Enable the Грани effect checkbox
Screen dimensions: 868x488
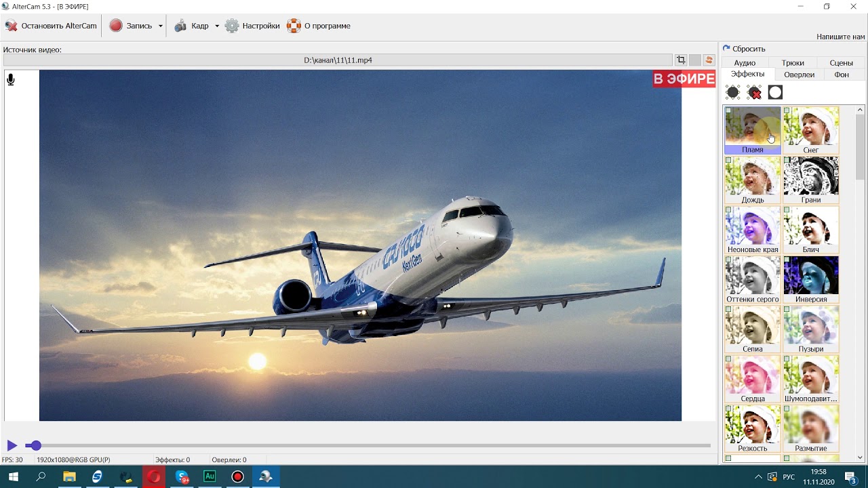787,160
